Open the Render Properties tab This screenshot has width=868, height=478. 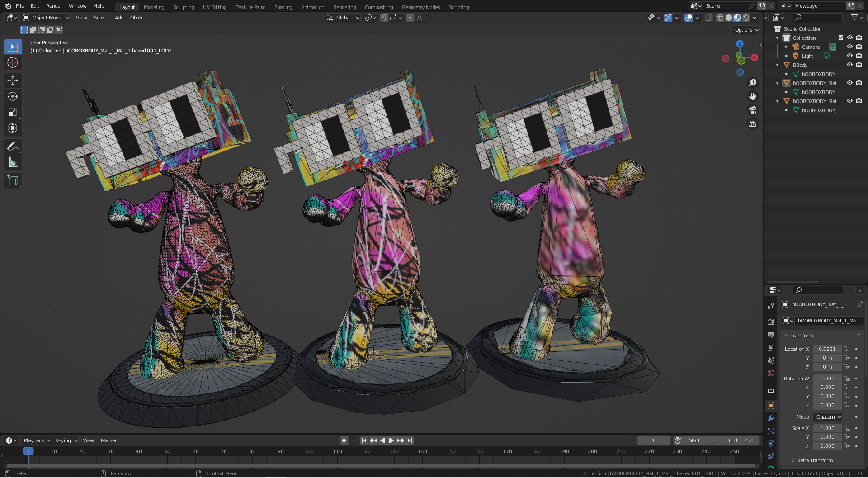tap(771, 322)
